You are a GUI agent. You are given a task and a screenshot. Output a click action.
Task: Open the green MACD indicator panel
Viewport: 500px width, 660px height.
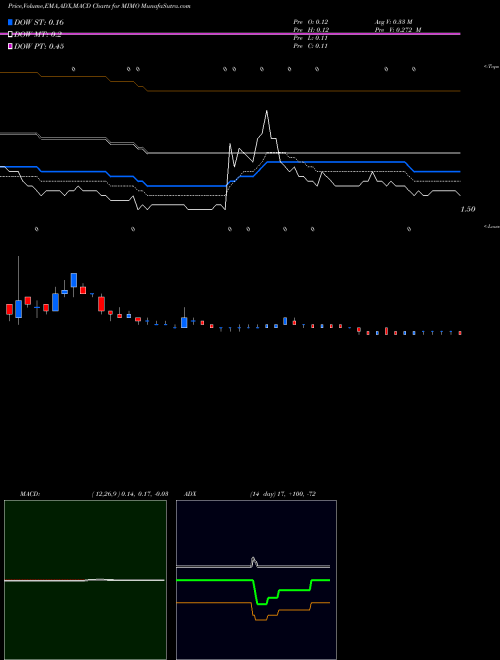click(85, 580)
